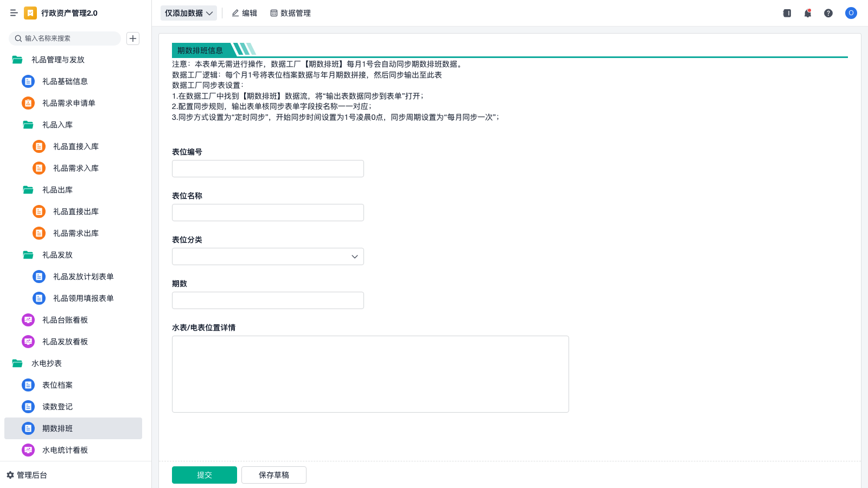Click the plus icon beside search box

pos(133,38)
